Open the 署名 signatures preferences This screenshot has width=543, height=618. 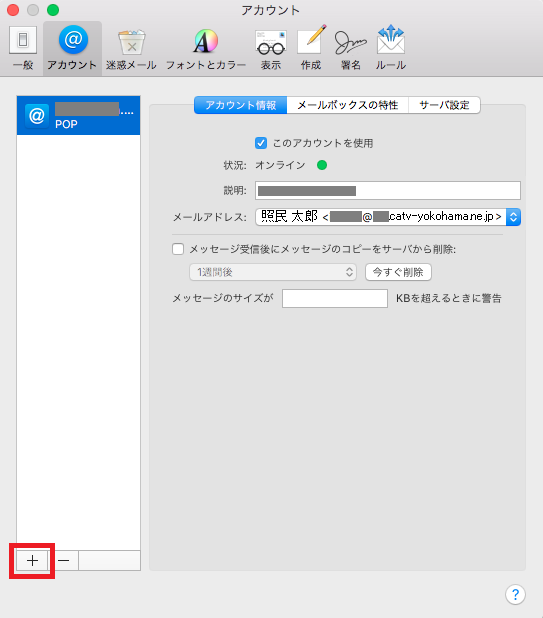(350, 48)
